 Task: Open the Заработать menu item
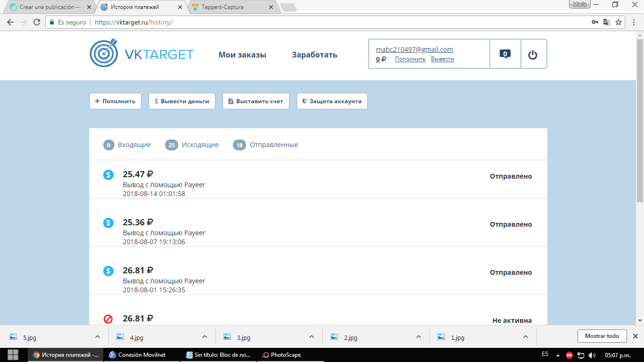coord(314,55)
